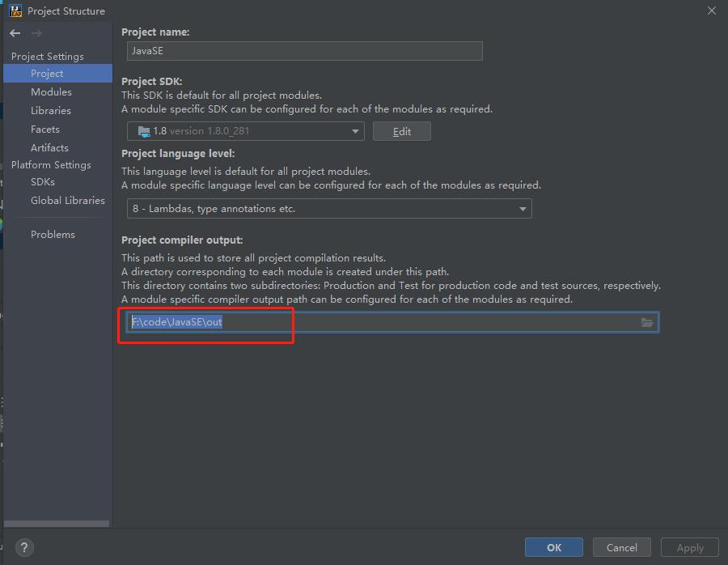Select Project in Project Settings
Image resolution: width=728 pixels, height=565 pixels.
pyautogui.click(x=57, y=74)
